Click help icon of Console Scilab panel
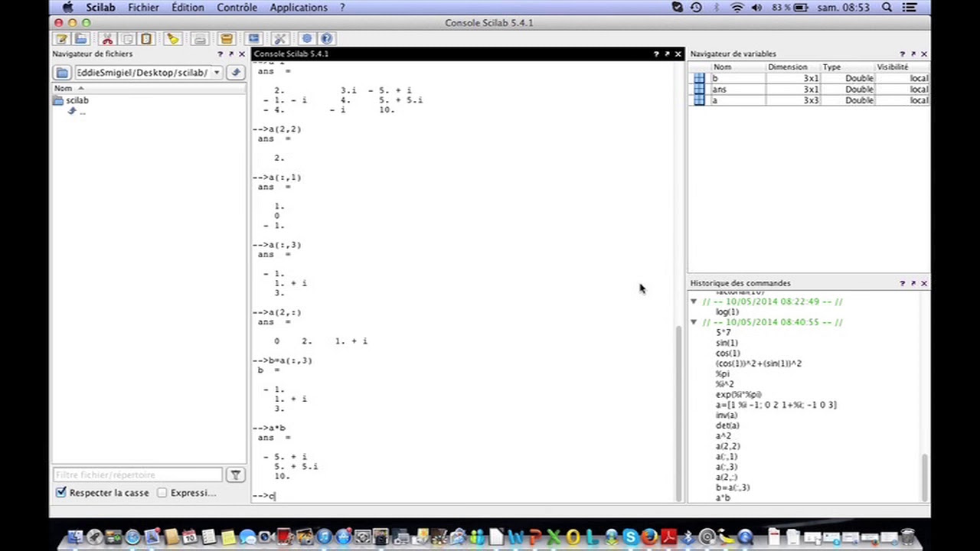Viewport: 980px width, 551px height. pos(656,54)
